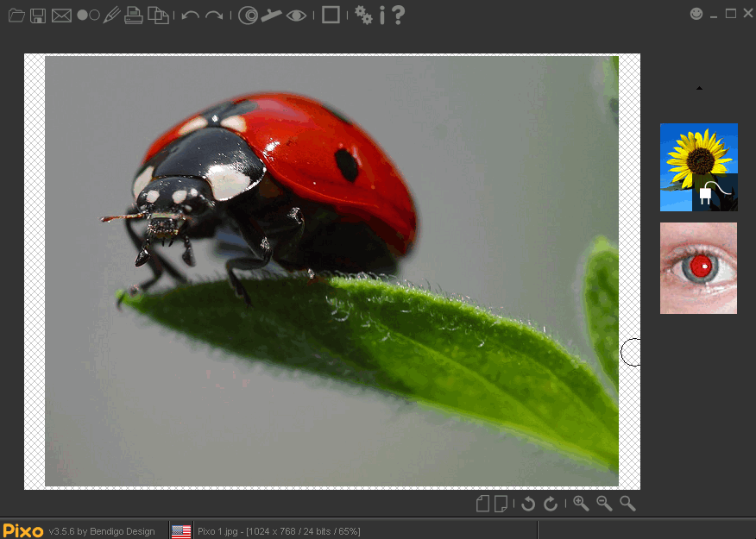Zoom out with the minus magnifier
The height and width of the screenshot is (539, 756).
click(x=604, y=504)
